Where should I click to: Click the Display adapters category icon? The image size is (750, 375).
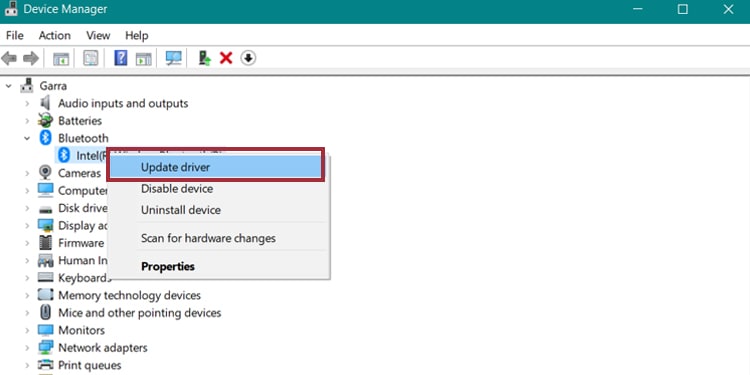point(45,225)
